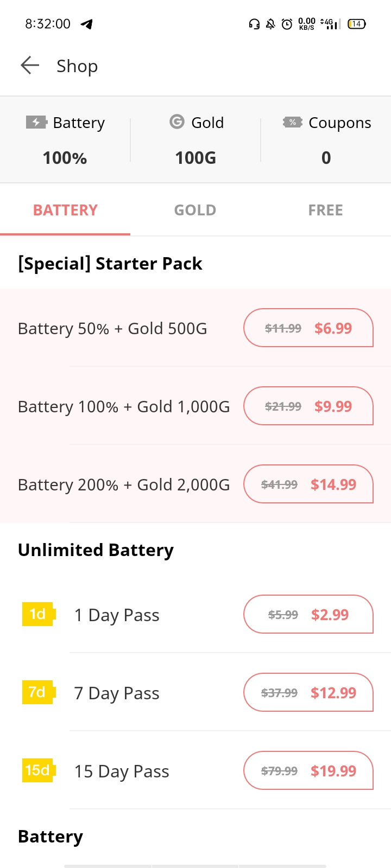Viewport: 391px width, 868px height.
Task: Buy Battery 200% pack for $14.99
Action: [x=308, y=484]
